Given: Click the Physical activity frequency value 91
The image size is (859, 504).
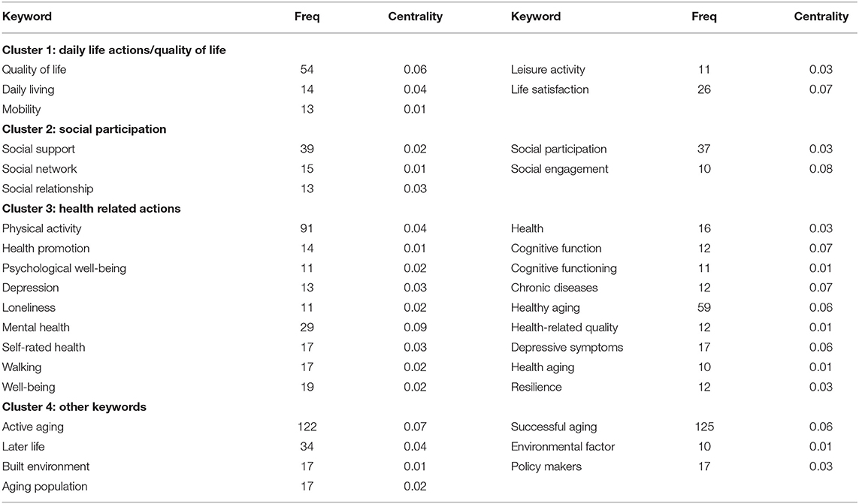Looking at the screenshot, I should (x=307, y=228).
